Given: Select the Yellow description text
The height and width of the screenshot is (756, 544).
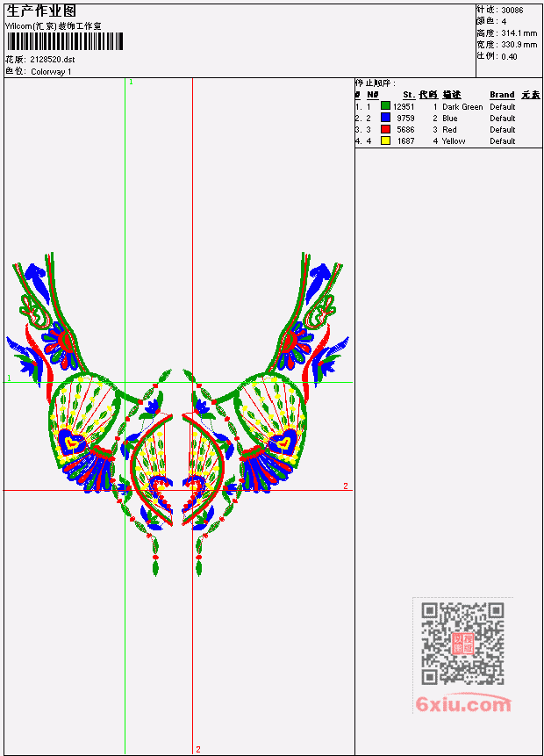Looking at the screenshot, I should pos(454,141).
